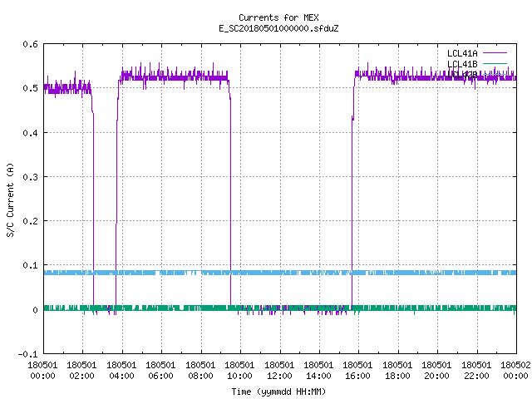Click the LCL42B legend label
Screen dimensions: 532x399
coord(462,75)
